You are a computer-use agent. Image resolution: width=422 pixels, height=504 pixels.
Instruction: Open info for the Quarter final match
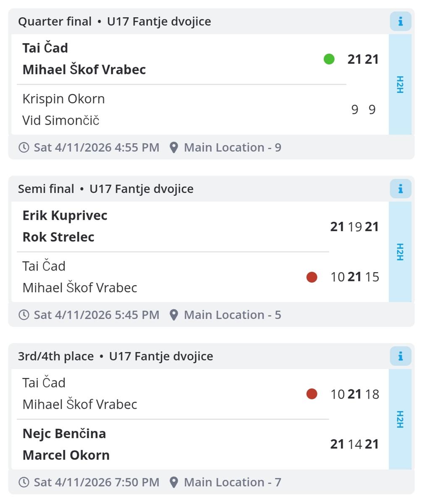coord(400,21)
